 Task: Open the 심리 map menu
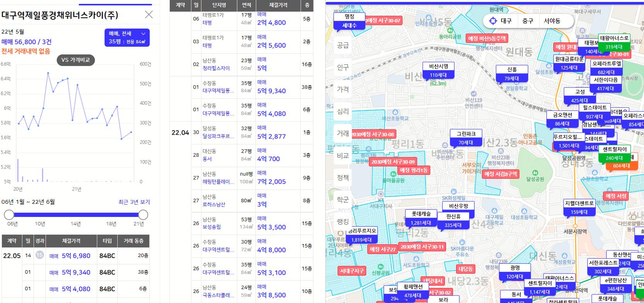click(343, 111)
